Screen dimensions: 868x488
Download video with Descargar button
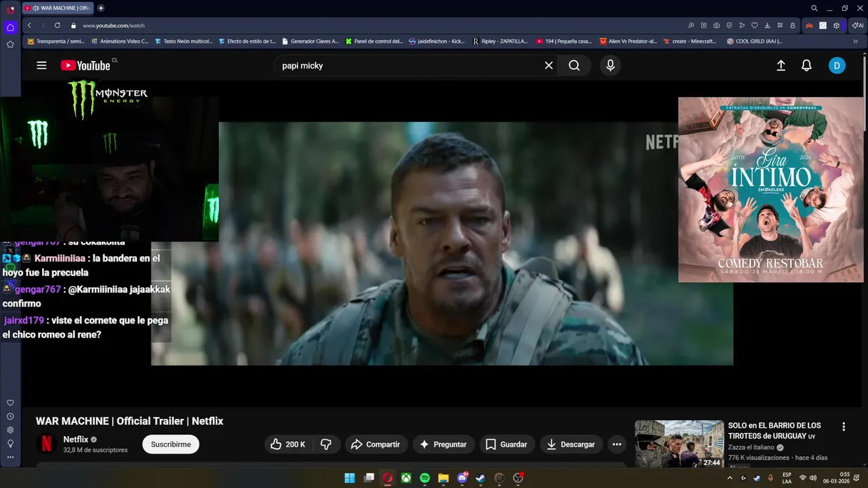(x=570, y=445)
